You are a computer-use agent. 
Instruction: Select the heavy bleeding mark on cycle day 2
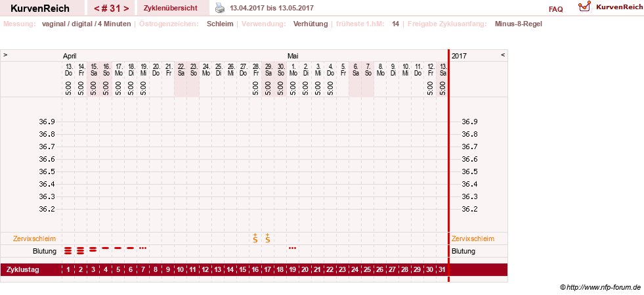pyautogui.click(x=81, y=250)
